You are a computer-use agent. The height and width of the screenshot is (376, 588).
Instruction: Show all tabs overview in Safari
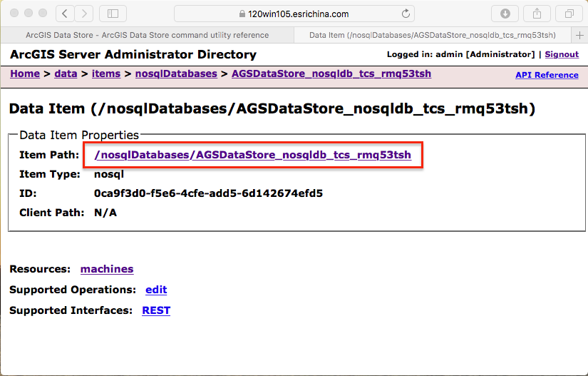tap(569, 14)
